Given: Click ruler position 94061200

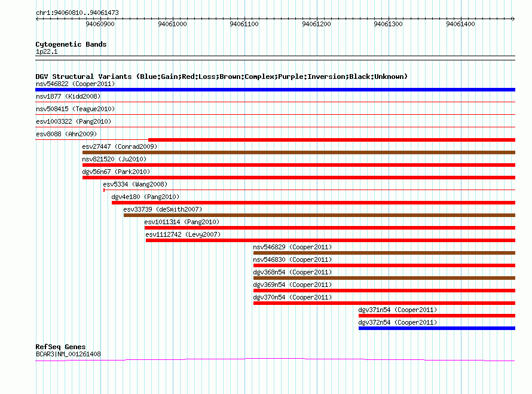Looking at the screenshot, I should [x=317, y=24].
